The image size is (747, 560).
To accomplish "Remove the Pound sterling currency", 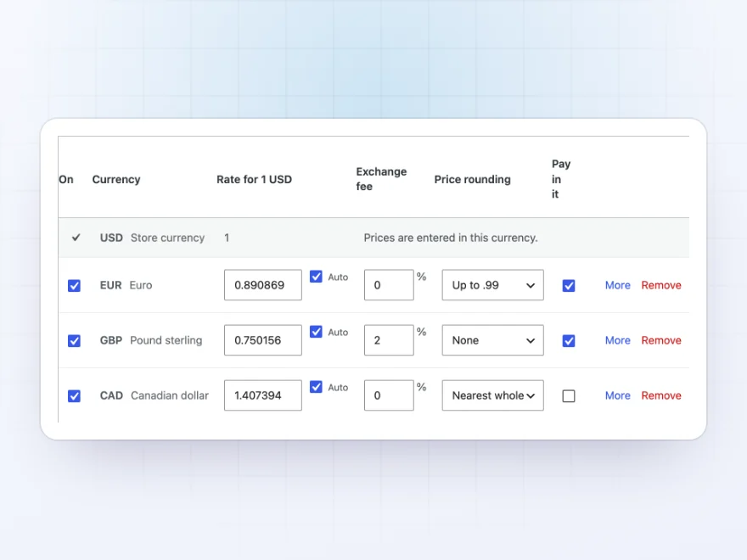I will point(661,340).
